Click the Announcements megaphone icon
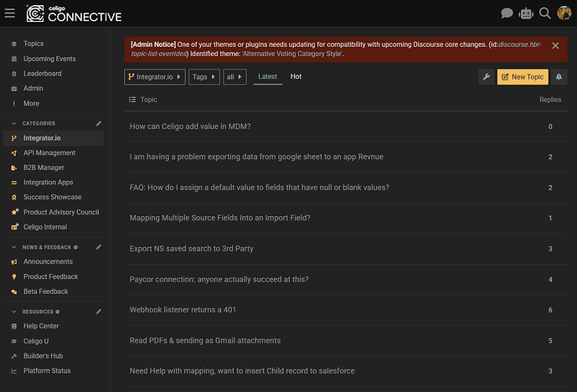 coord(14,261)
